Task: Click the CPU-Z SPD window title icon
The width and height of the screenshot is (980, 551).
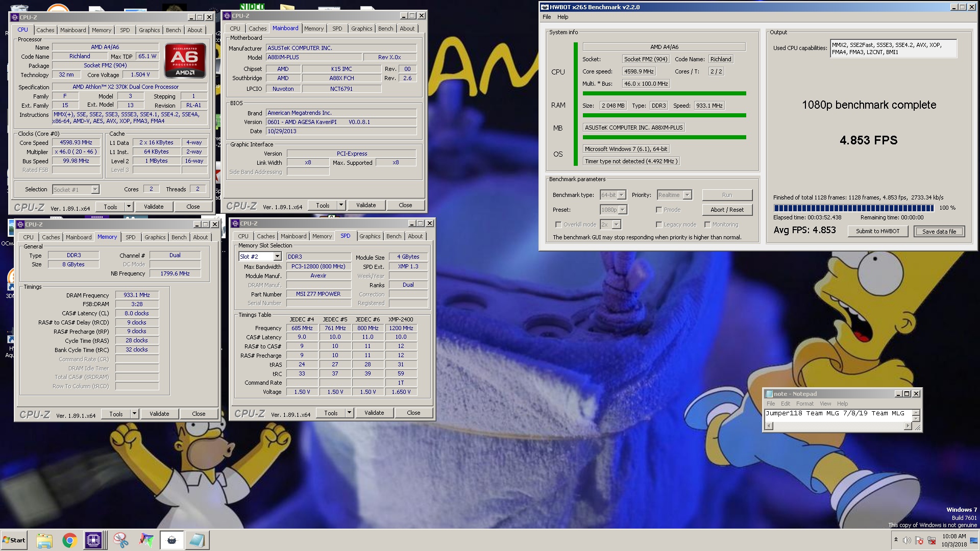Action: tap(236, 223)
